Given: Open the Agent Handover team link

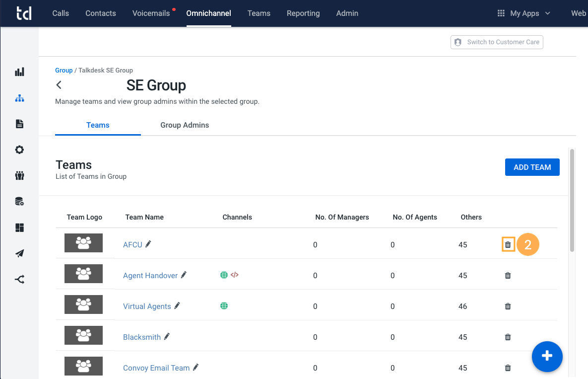Looking at the screenshot, I should pyautogui.click(x=150, y=275).
